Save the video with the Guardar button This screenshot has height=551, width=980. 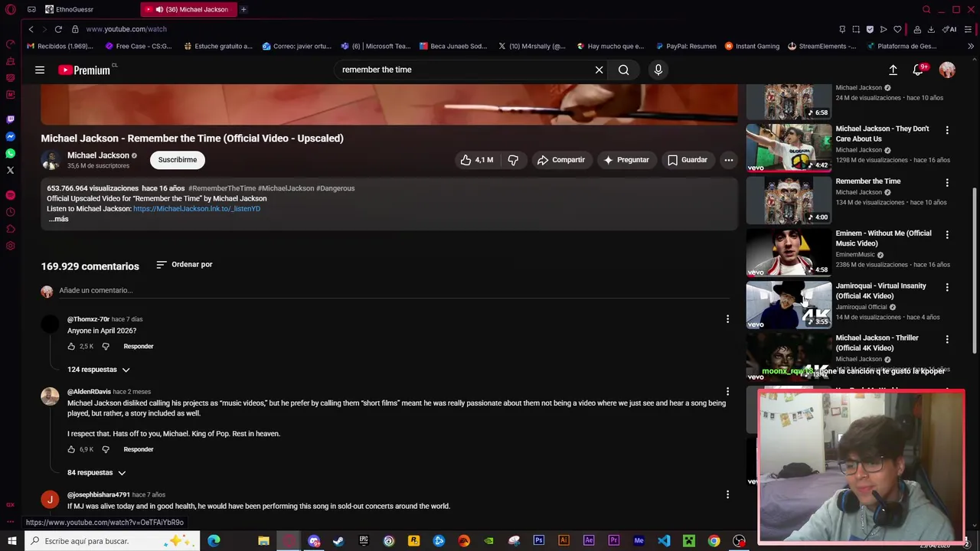click(x=687, y=160)
